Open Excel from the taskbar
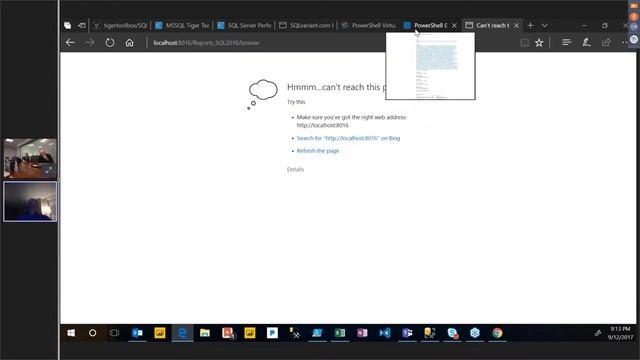 340,333
